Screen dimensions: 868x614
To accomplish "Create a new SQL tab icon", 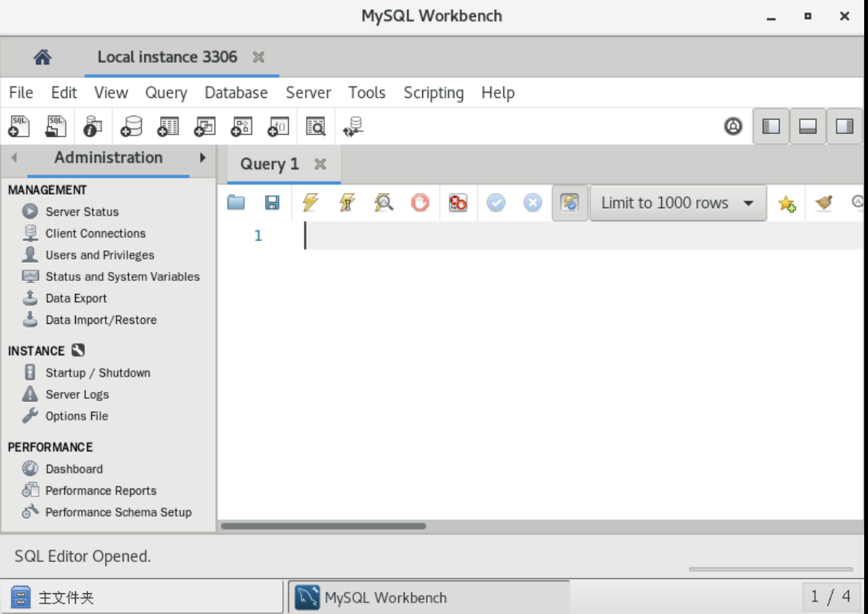I will point(19,126).
